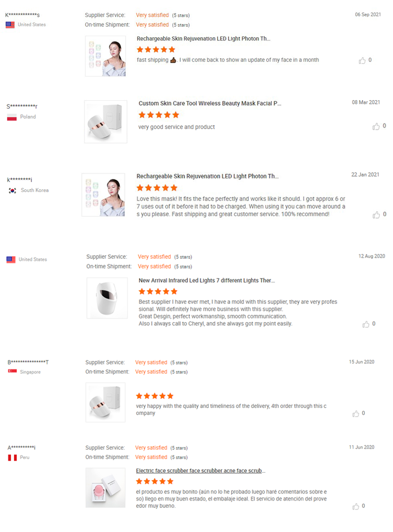Click the five-star rating in the Peru review
Viewport: 393px width, 532px height.
tap(155, 481)
